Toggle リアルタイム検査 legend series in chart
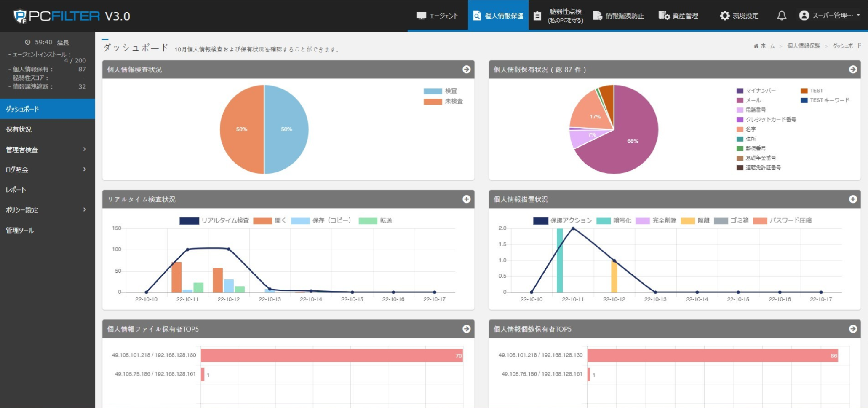Screen dimensions: 868x408 pos(214,220)
